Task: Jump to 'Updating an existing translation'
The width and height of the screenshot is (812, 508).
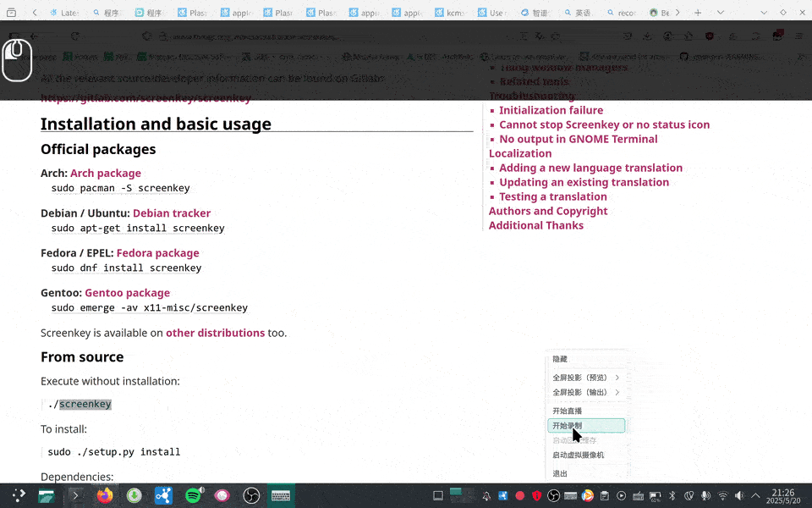Action: click(x=584, y=183)
